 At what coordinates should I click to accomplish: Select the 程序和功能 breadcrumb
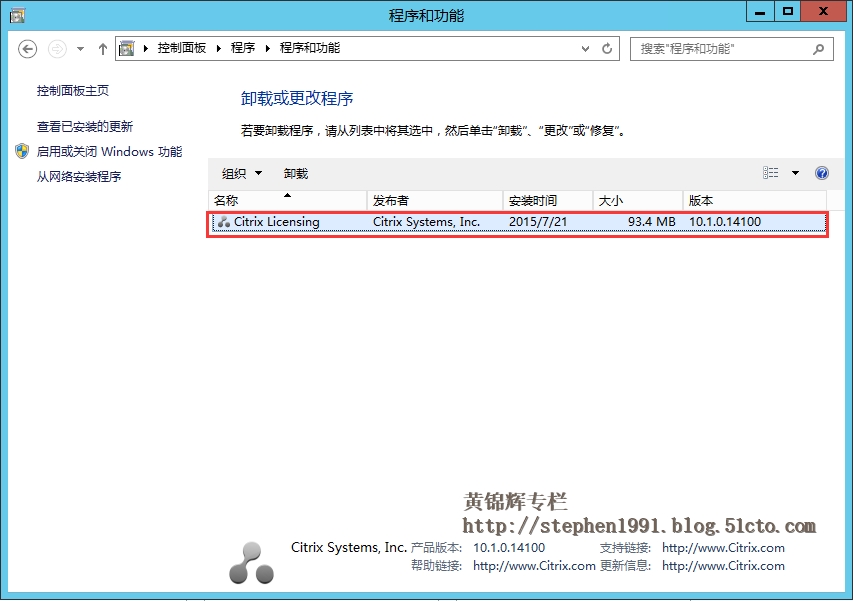click(x=310, y=48)
